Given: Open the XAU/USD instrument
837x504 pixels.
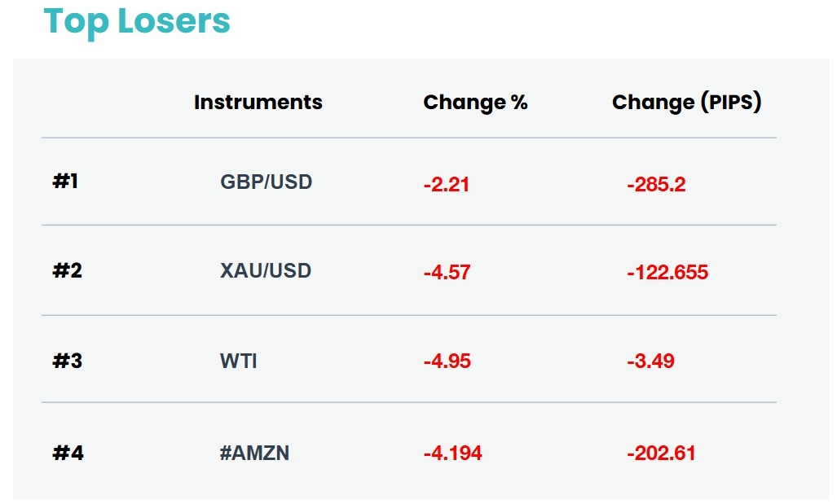Looking at the screenshot, I should [x=266, y=270].
